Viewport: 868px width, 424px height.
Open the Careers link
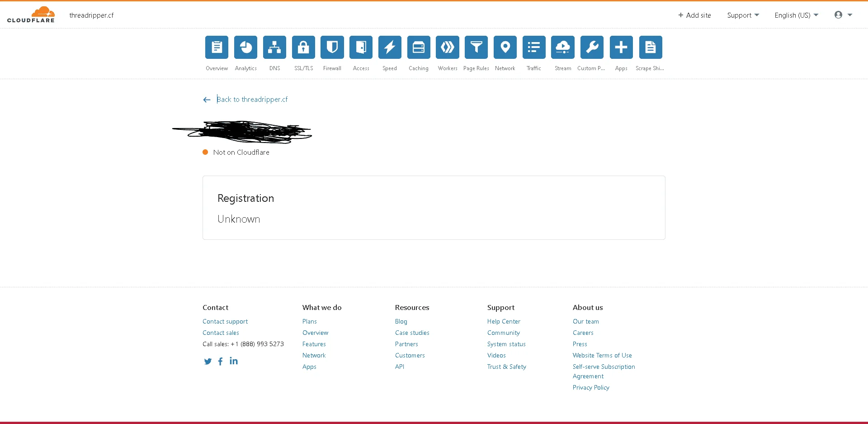(583, 333)
